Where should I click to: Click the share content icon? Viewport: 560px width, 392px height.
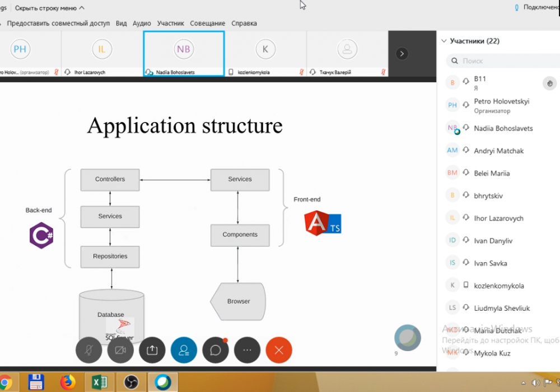pyautogui.click(x=152, y=351)
